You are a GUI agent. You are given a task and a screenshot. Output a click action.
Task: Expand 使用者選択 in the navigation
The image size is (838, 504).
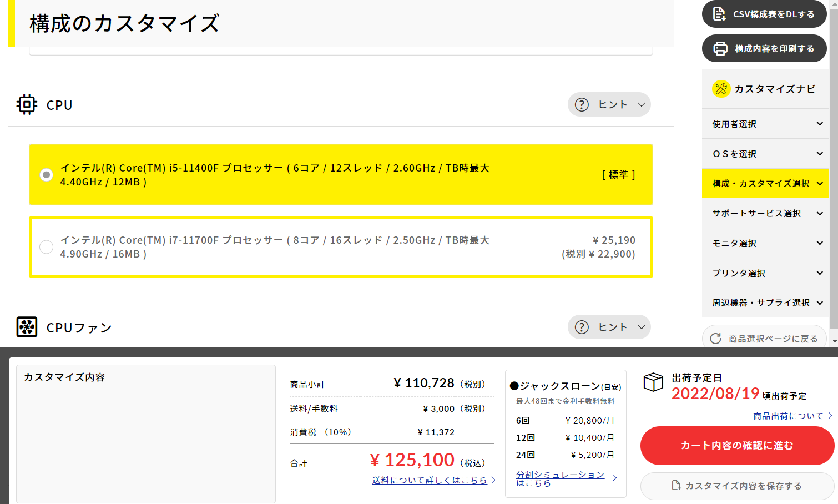(765, 124)
